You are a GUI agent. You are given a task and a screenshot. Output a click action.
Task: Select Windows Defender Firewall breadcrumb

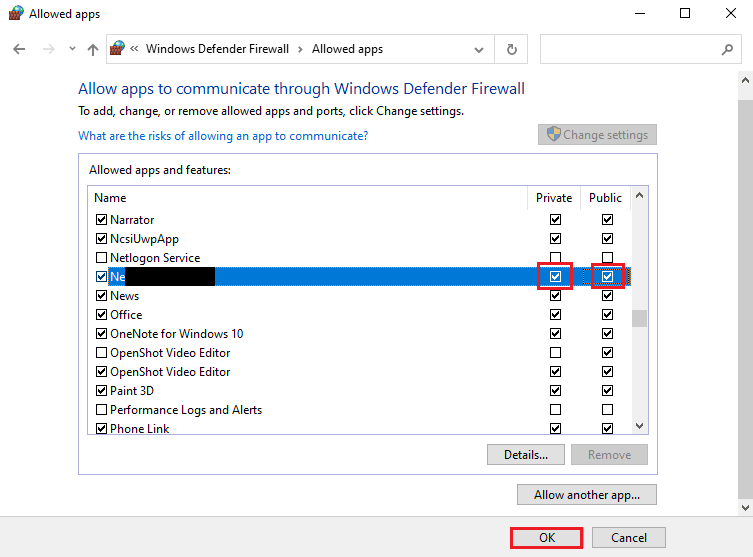tap(217, 49)
